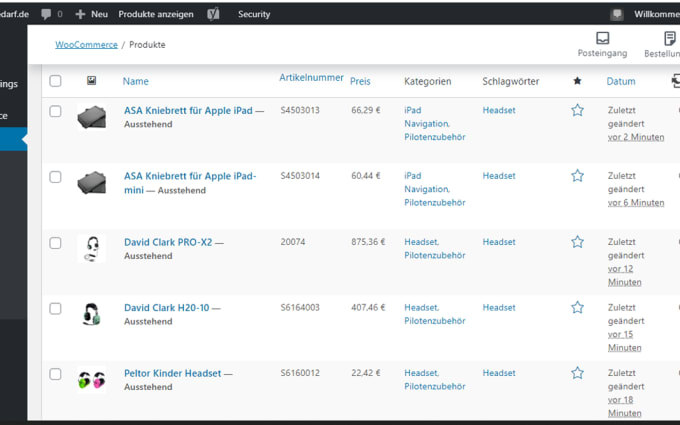
Task: Check the Peltor Kinder Headset row
Action: 55,374
